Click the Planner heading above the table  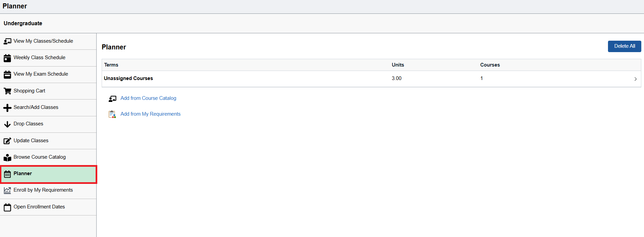click(114, 47)
